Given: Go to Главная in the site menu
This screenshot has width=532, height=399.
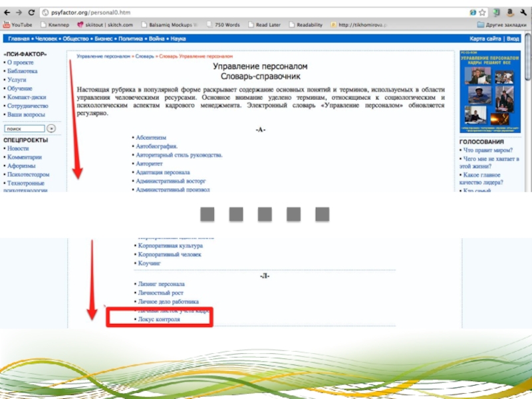Looking at the screenshot, I should pyautogui.click(x=19, y=39).
